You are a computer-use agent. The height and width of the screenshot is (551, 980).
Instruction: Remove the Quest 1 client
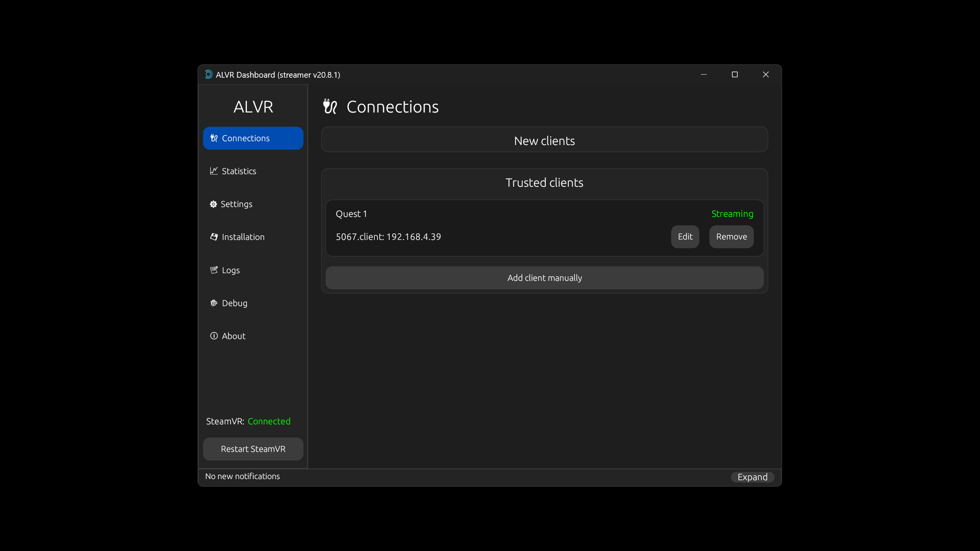(x=731, y=236)
